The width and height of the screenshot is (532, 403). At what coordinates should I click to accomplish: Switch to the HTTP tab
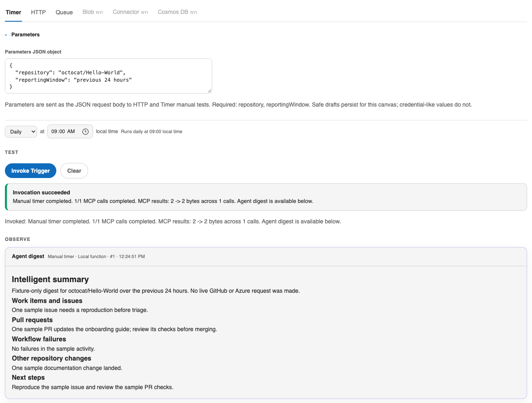[38, 12]
